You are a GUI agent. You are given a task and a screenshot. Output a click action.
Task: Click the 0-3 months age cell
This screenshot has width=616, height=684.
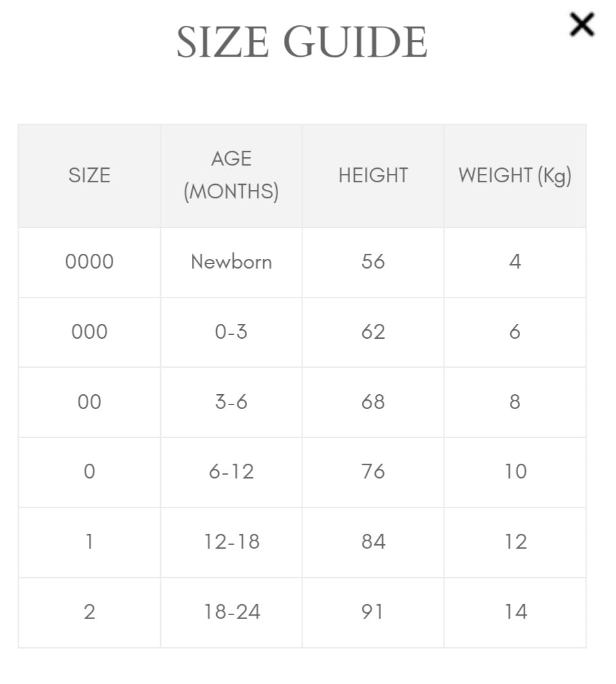click(232, 332)
